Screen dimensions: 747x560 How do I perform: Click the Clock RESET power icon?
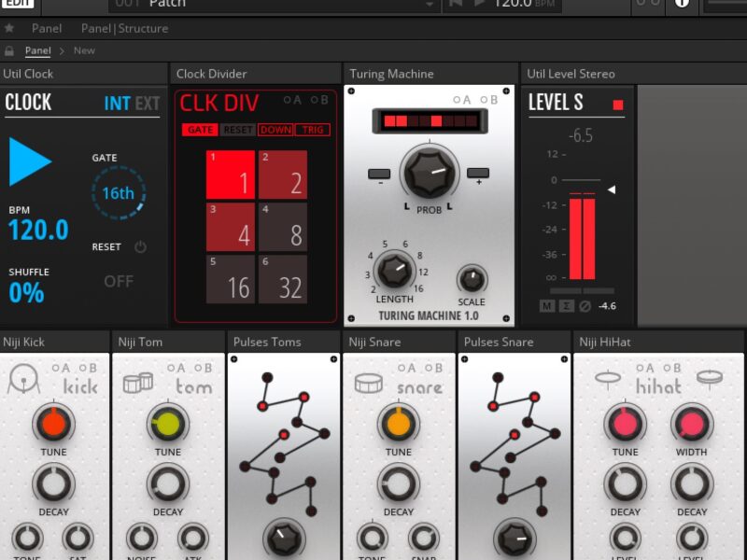click(140, 247)
